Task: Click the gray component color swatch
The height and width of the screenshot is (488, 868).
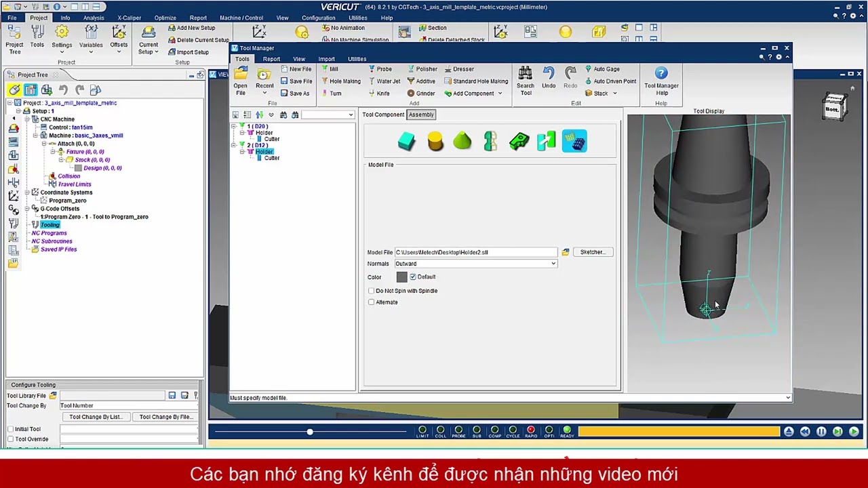Action: (401, 277)
